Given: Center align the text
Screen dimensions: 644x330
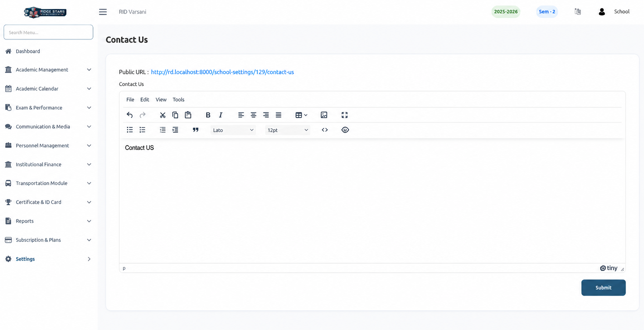Looking at the screenshot, I should (253, 115).
